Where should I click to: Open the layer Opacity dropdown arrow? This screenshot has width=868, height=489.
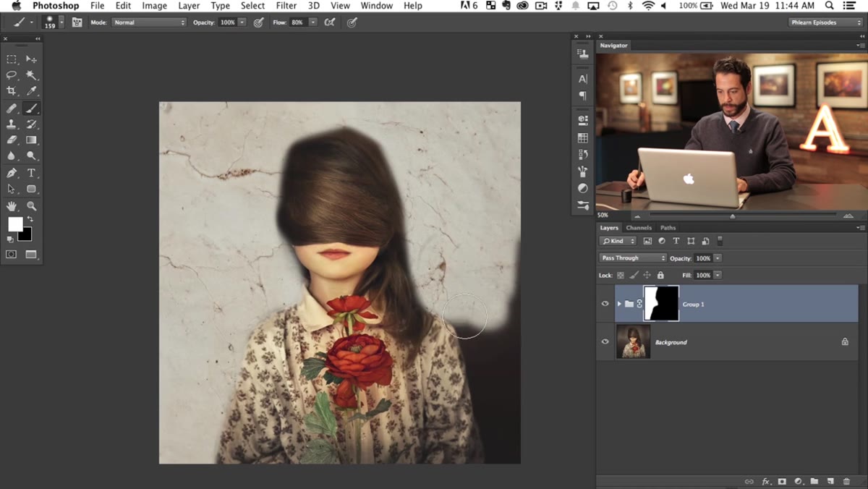click(718, 258)
